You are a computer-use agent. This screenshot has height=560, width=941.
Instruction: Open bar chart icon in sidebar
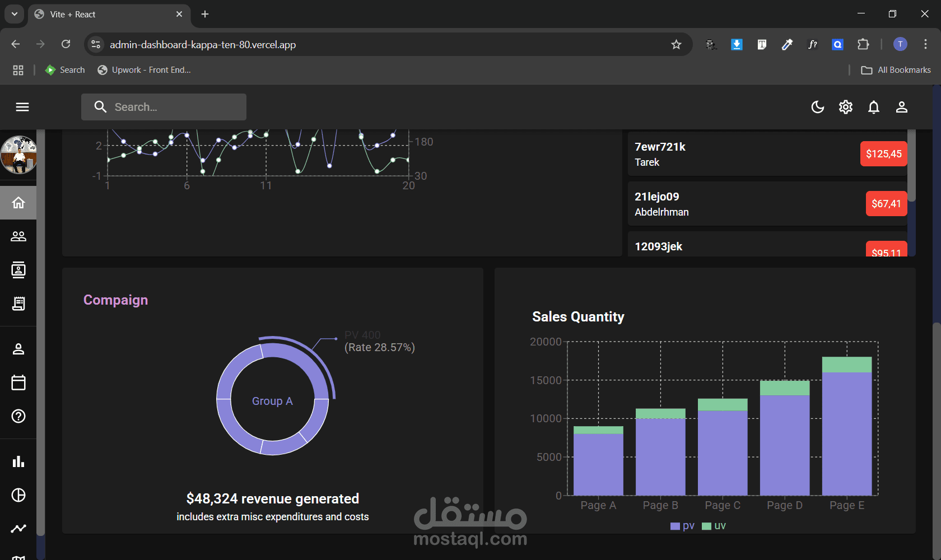click(18, 461)
